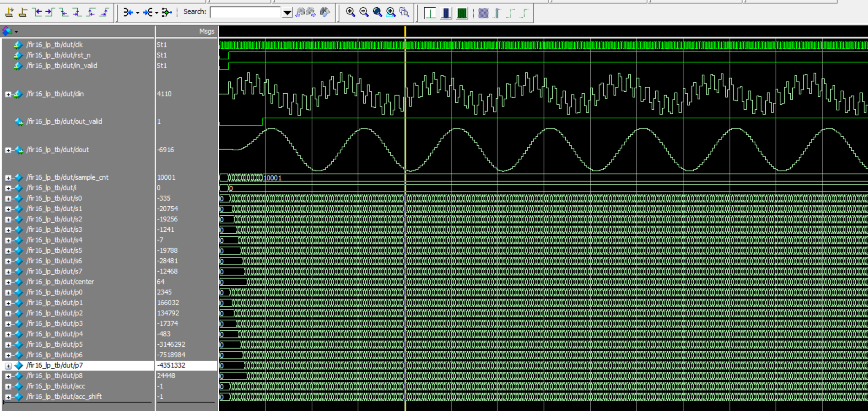The image size is (868, 411).
Task: Open the wave format dropdown above signal names
Action: [x=16, y=32]
